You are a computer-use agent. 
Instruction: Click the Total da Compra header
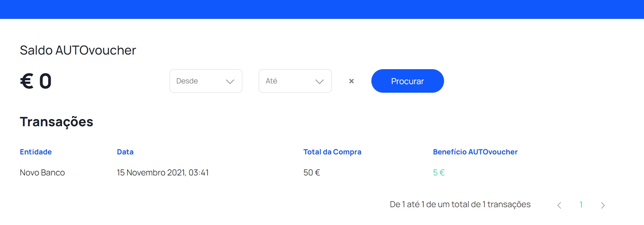[x=332, y=152]
